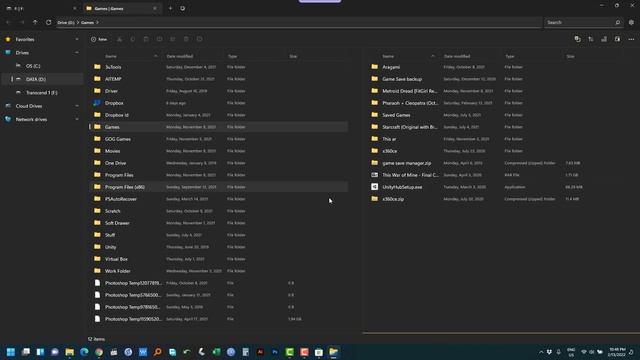This screenshot has height=360, width=640.
Task: Expand the Network drives sidebar section
Action: point(77,120)
